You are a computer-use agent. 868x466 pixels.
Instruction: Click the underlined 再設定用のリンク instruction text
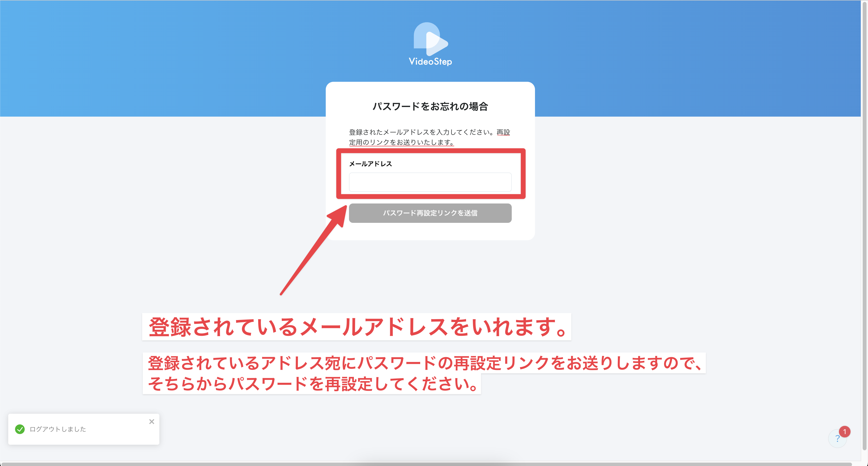coord(401,143)
